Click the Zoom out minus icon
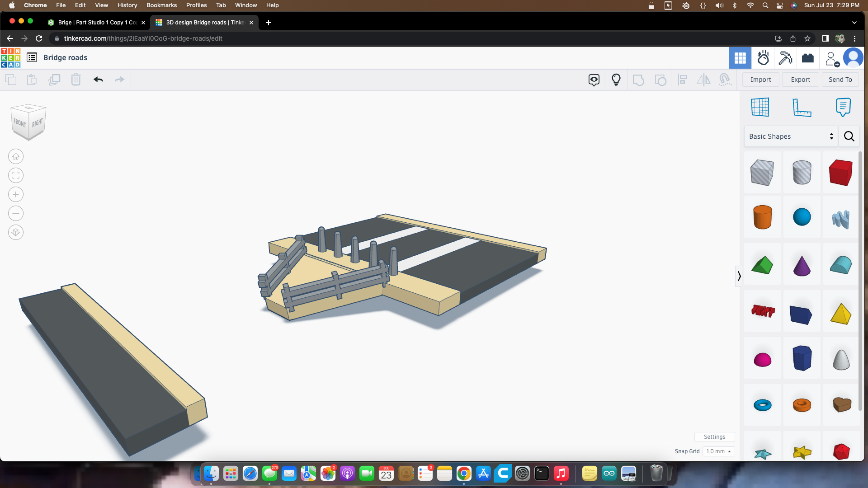This screenshot has height=488, width=868. (16, 213)
